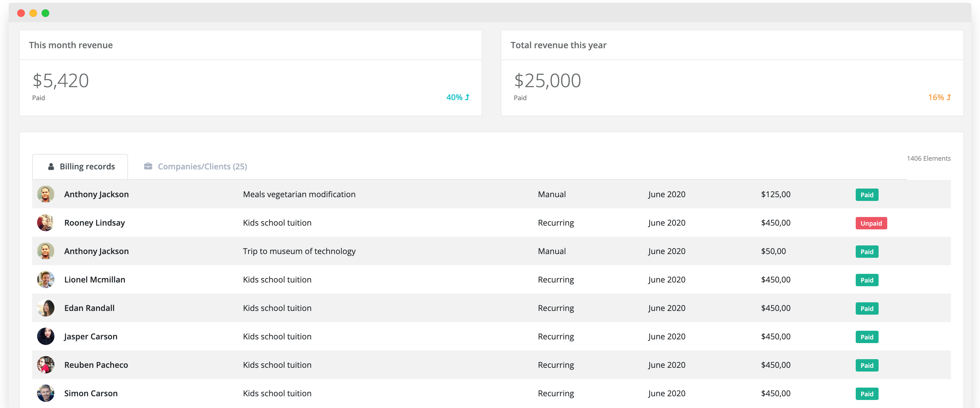Open the Billing records tab

point(80,167)
